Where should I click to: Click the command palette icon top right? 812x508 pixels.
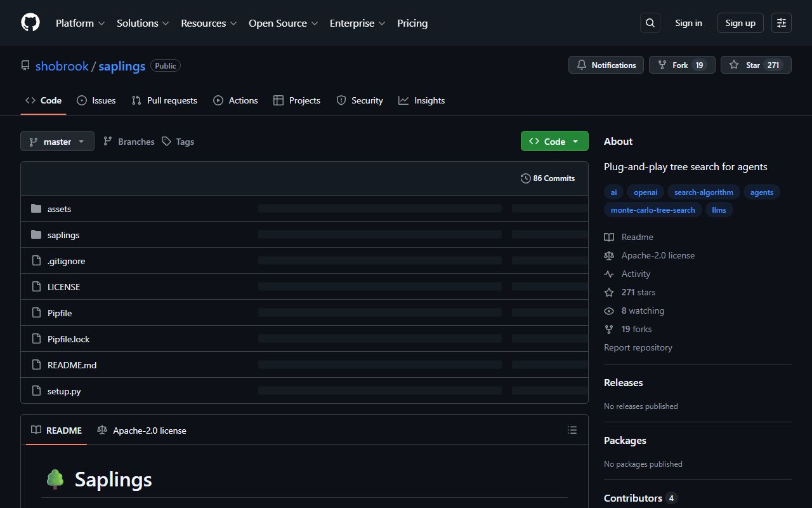coord(781,22)
